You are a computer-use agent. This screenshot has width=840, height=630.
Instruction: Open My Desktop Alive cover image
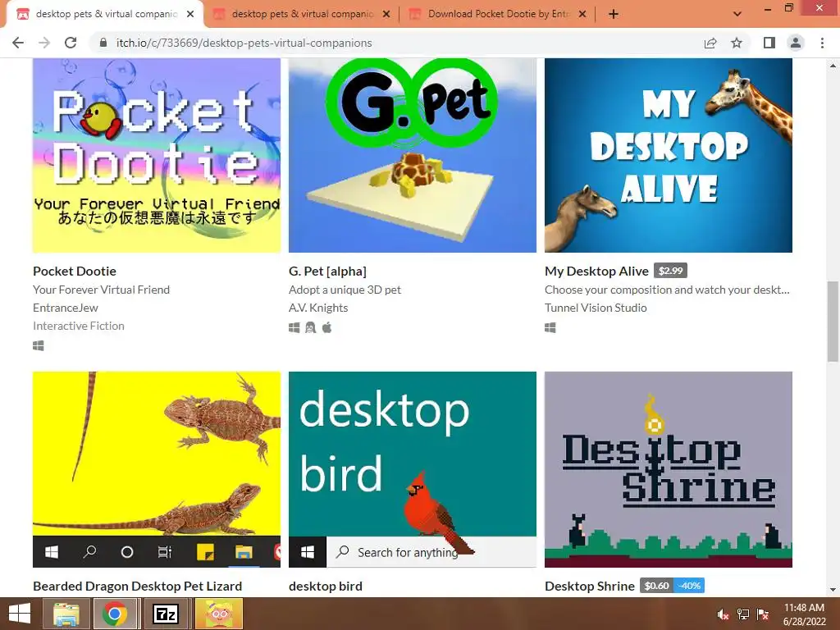click(x=669, y=155)
